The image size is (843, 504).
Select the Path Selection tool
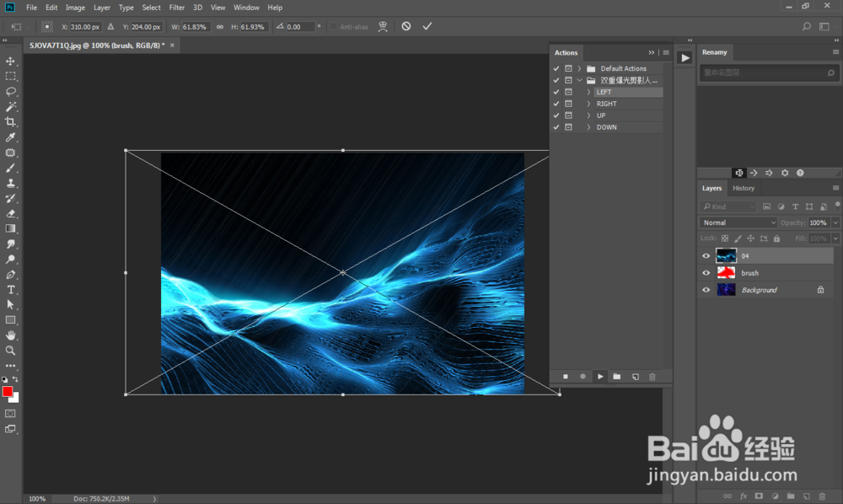tap(10, 304)
